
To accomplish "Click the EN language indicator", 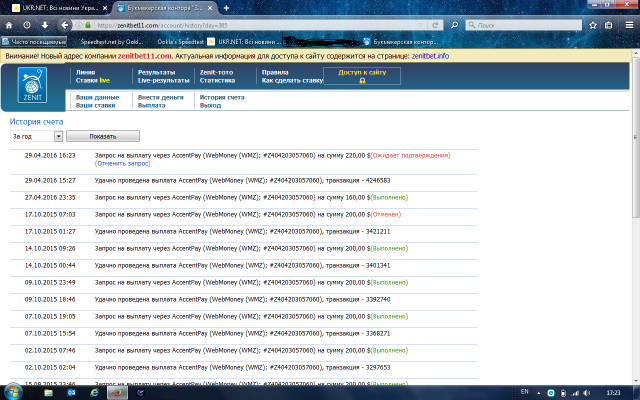I will [x=524, y=392].
